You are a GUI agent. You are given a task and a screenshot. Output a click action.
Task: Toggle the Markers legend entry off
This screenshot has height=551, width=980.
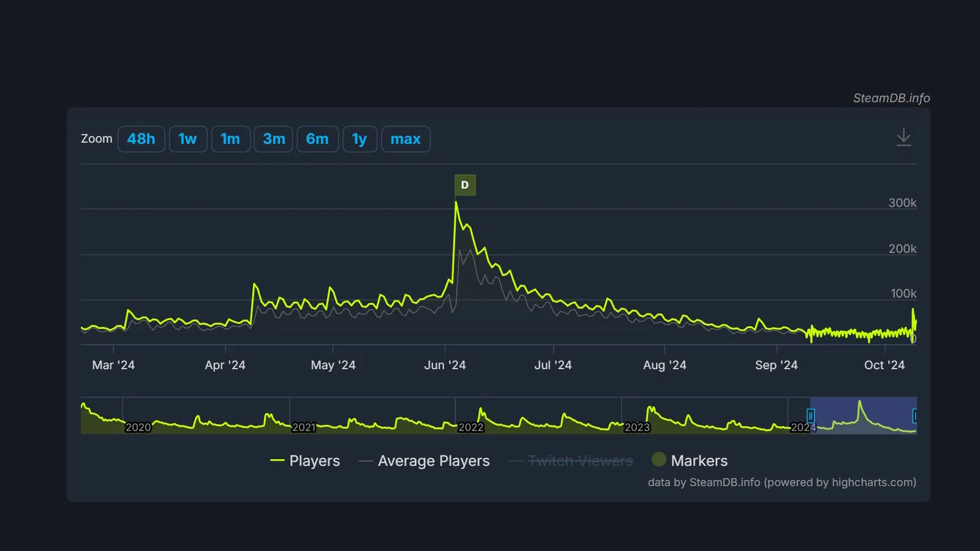(x=699, y=460)
